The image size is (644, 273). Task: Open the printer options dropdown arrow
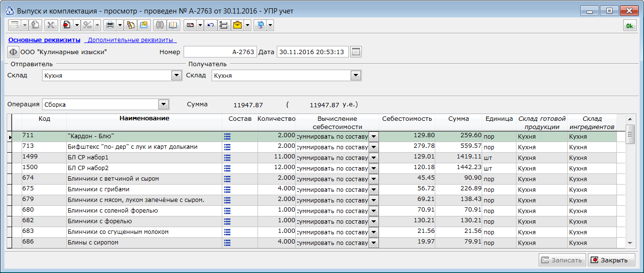[120, 25]
